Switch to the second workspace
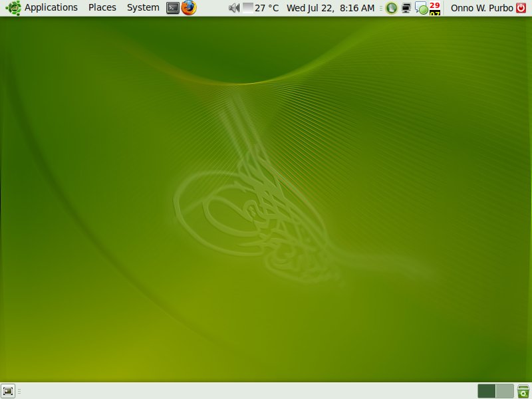The height and width of the screenshot is (399, 532). pos(505,391)
